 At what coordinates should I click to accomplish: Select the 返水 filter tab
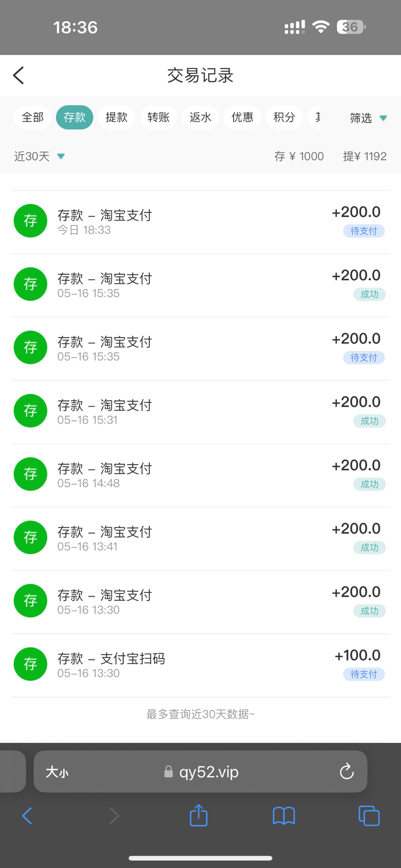(200, 117)
